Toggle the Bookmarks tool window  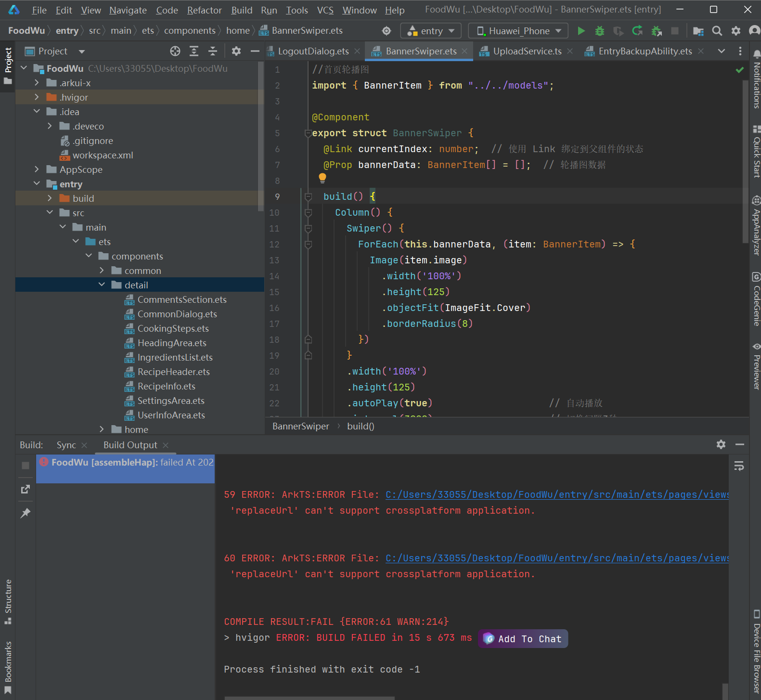point(8,668)
